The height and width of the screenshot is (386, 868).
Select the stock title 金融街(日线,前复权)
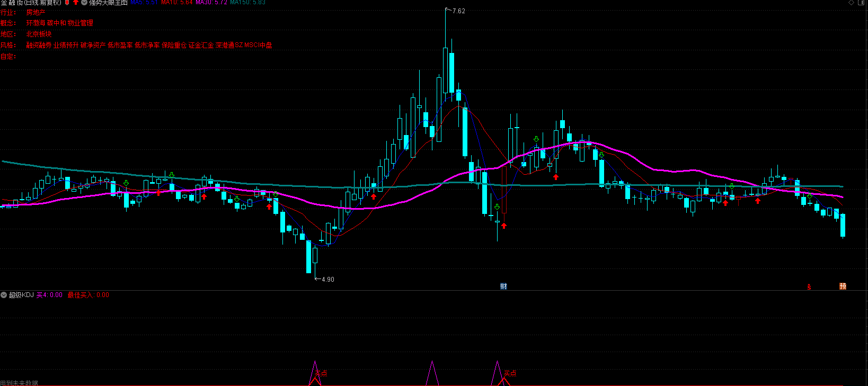pos(31,3)
